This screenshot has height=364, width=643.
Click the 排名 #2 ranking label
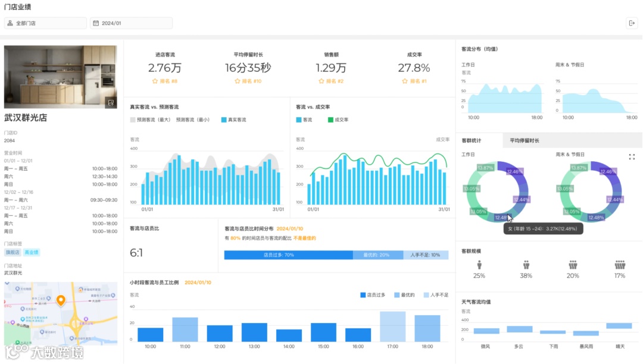point(335,81)
